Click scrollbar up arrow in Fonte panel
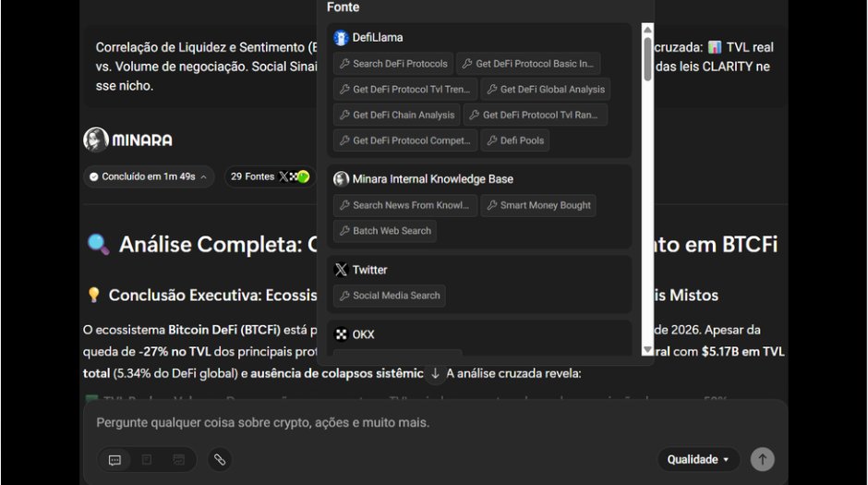The height and width of the screenshot is (485, 868). tap(647, 30)
